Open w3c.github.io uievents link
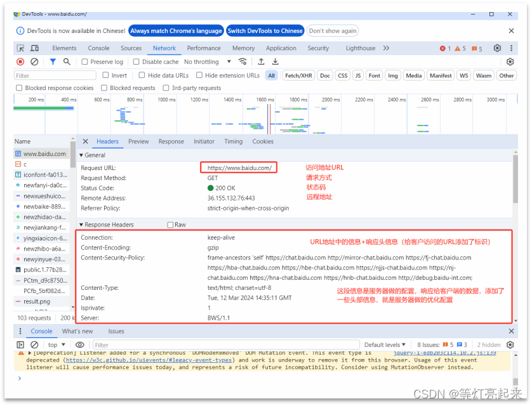The image size is (532, 406). click(149, 360)
